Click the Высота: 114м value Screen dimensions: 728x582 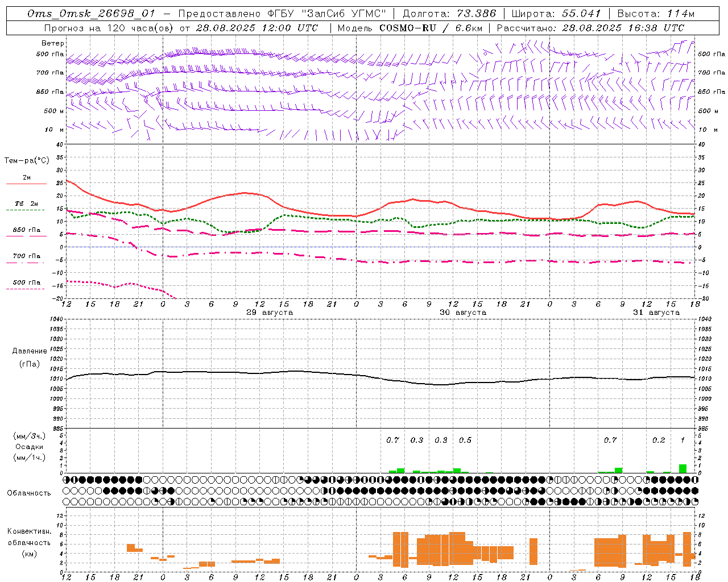(x=656, y=14)
